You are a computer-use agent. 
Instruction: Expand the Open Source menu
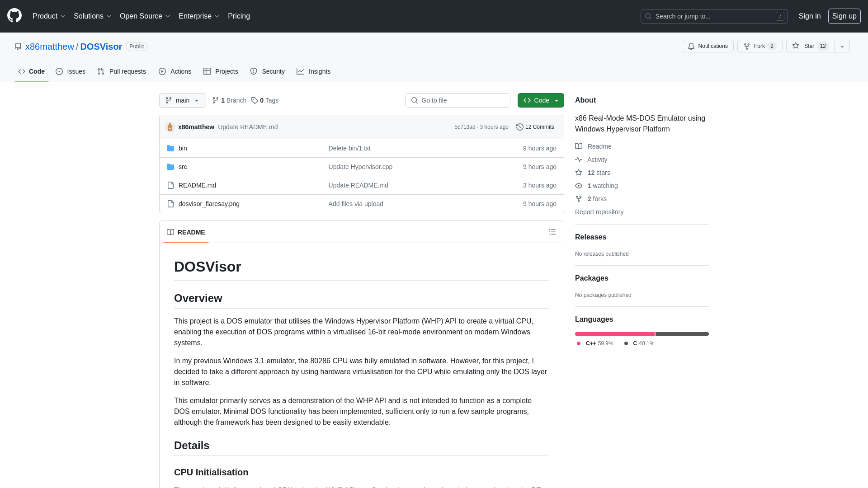click(x=145, y=16)
